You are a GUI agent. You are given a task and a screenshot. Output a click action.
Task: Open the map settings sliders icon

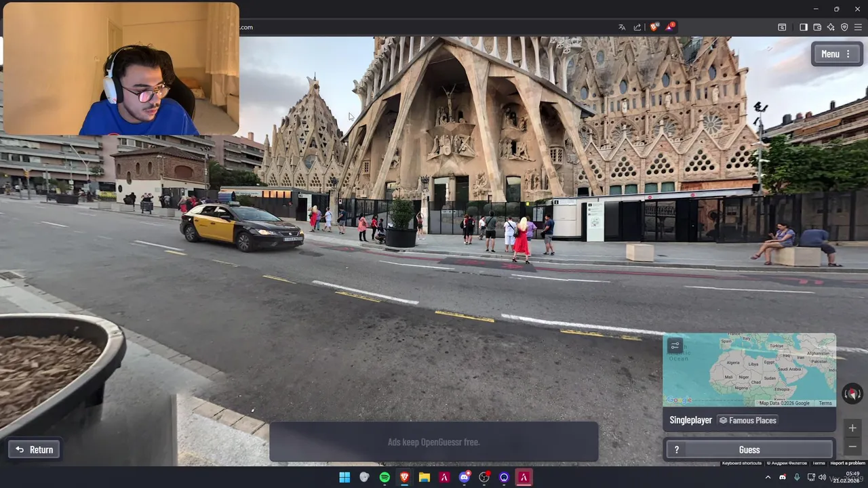tap(675, 346)
